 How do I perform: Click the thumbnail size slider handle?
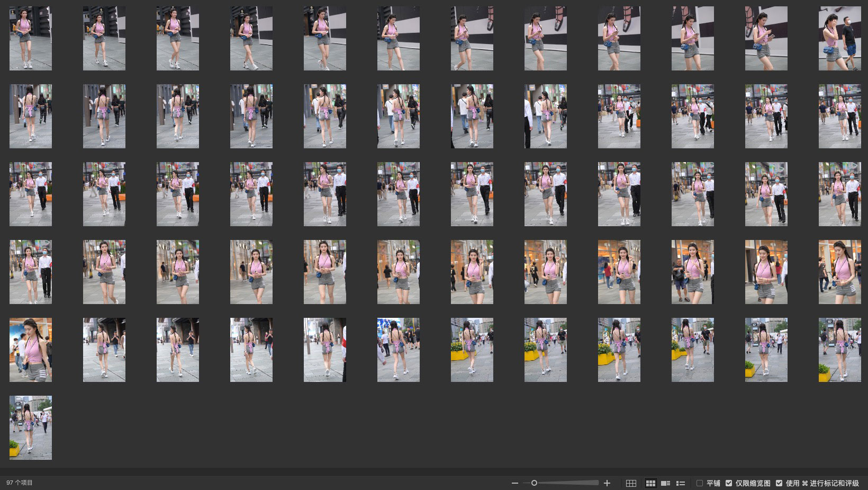(534, 483)
